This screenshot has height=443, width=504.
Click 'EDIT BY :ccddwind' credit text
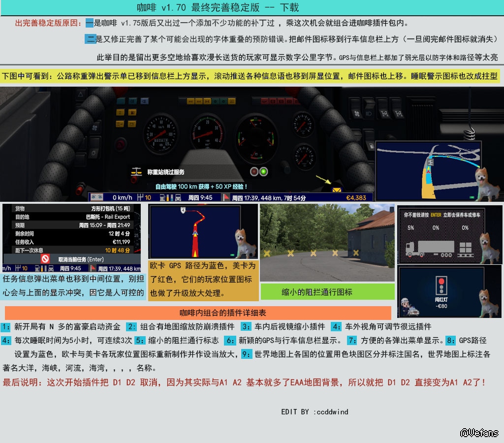pyautogui.click(x=315, y=412)
